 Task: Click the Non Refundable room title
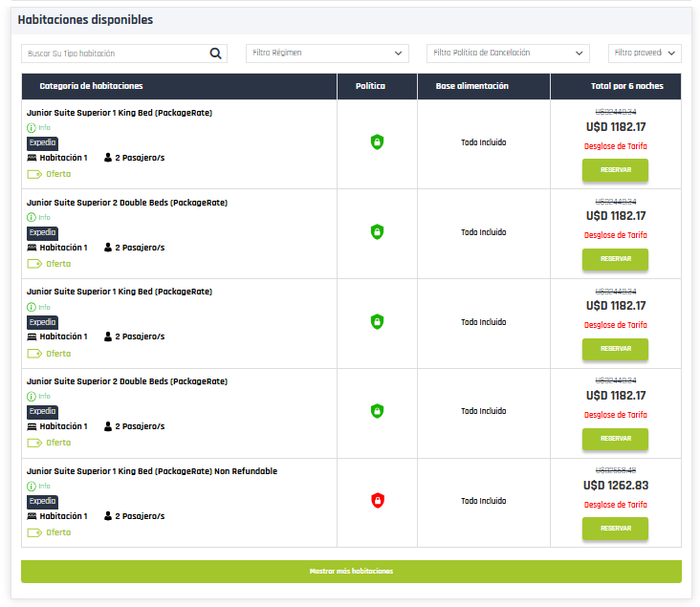(152, 471)
